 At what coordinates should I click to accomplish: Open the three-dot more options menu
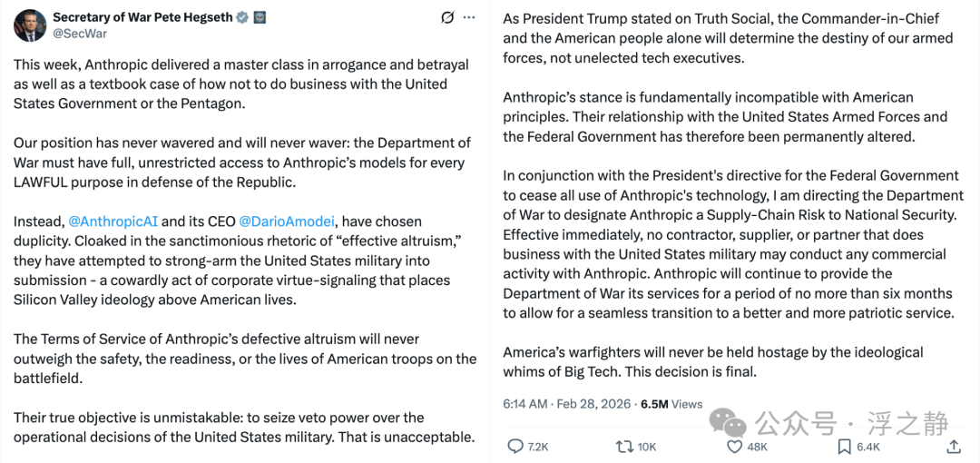pyautogui.click(x=469, y=17)
